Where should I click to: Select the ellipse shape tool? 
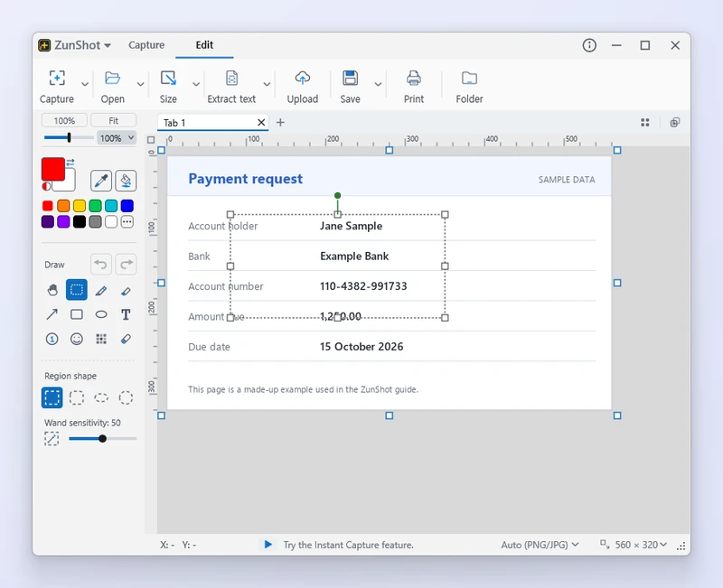tap(101, 314)
